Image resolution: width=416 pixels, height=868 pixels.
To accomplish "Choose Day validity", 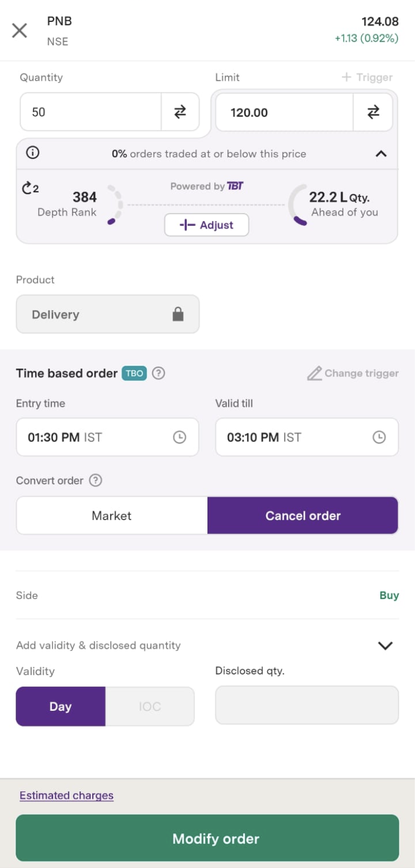I will [60, 706].
